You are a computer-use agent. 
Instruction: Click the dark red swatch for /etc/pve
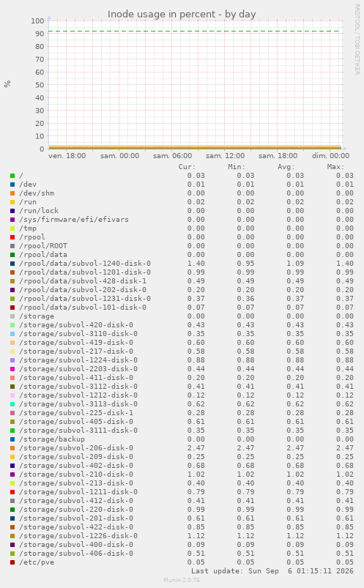(12, 562)
